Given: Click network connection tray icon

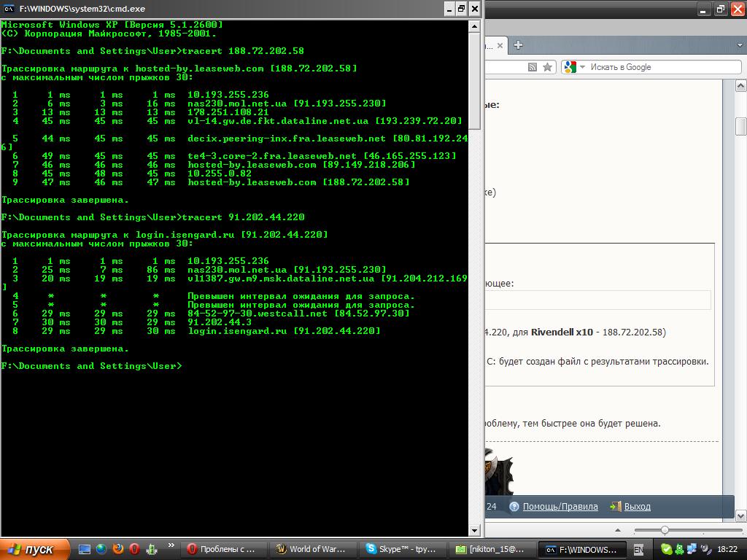Looking at the screenshot, I should (x=692, y=550).
